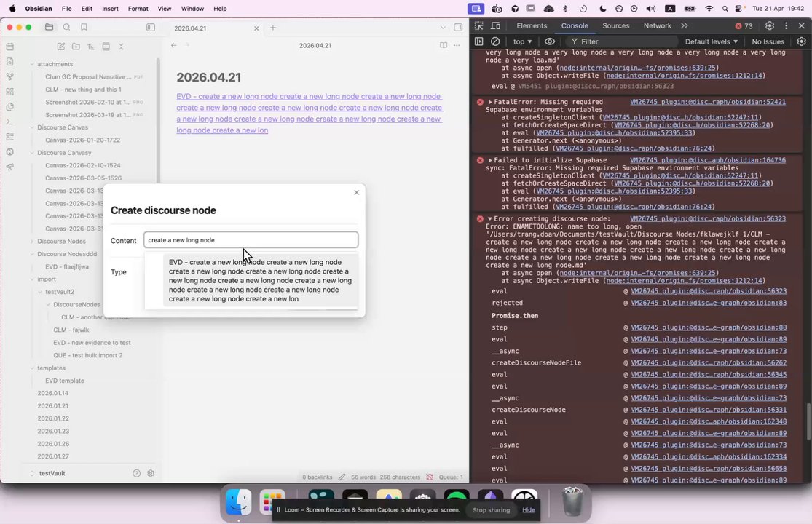Collapse the 'Error creating discourse node' entry

point(490,219)
